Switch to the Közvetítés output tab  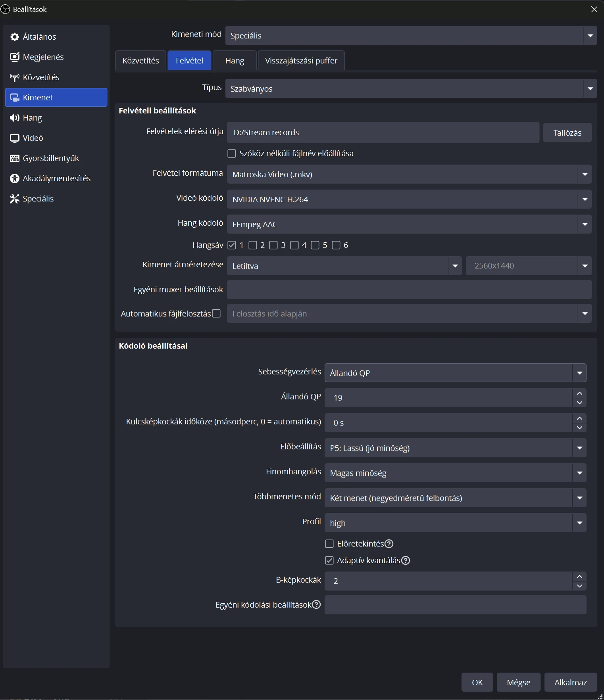tap(140, 61)
